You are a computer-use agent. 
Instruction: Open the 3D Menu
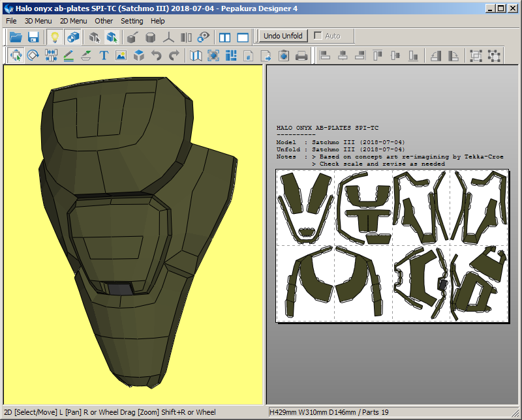(x=38, y=21)
